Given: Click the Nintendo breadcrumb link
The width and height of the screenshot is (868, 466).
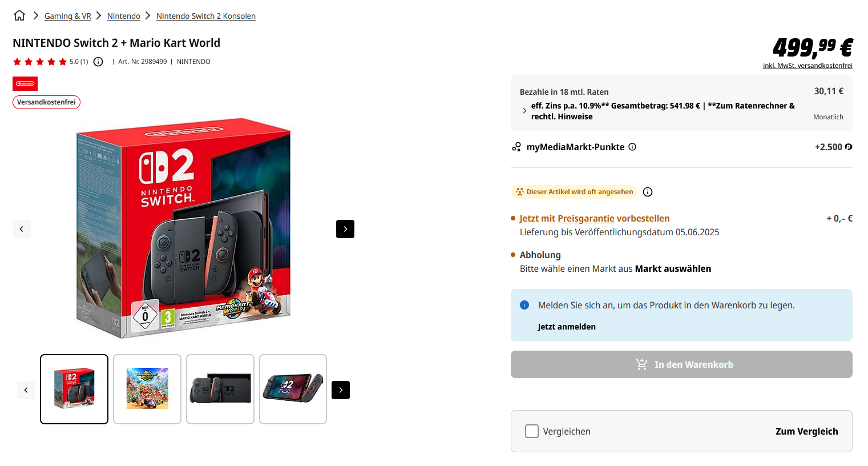Looking at the screenshot, I should coord(124,16).
